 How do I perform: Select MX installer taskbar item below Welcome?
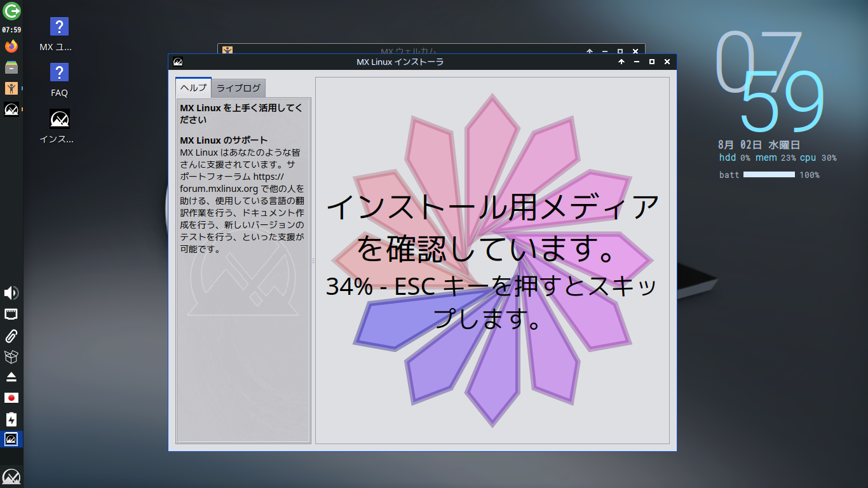tap(11, 109)
